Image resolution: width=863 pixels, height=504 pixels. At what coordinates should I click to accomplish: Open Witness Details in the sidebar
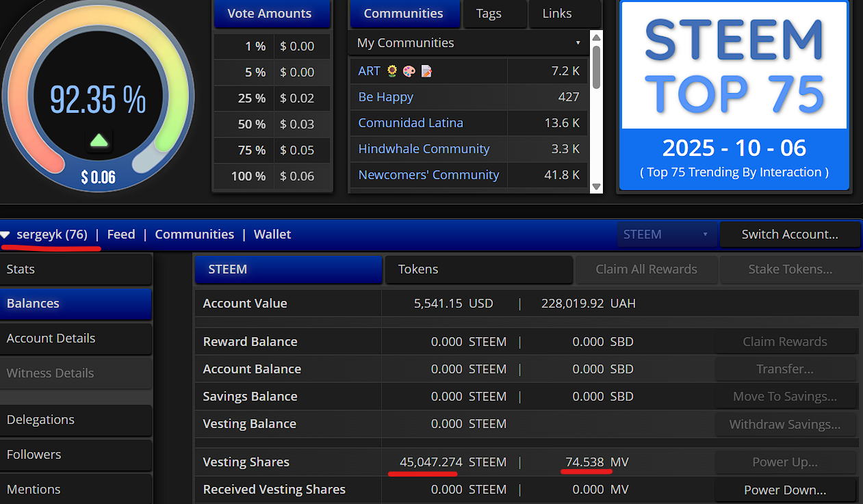76,373
